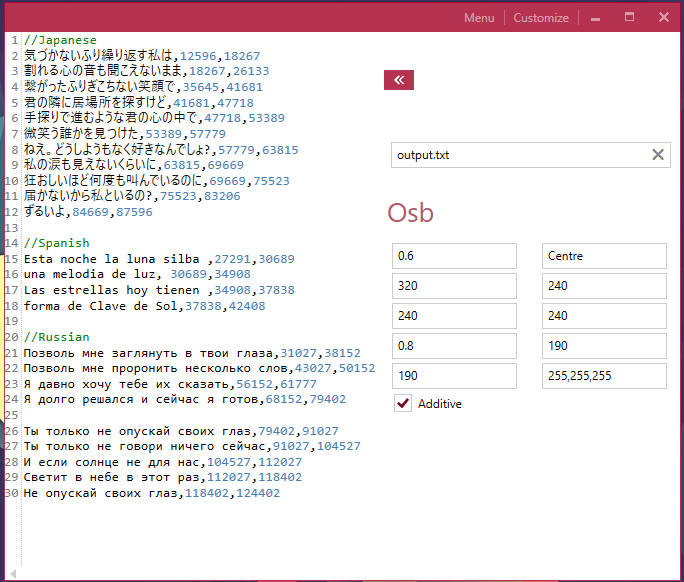Click the value 53389 ending line 6
This screenshot has width=684, height=582.
pos(266,118)
